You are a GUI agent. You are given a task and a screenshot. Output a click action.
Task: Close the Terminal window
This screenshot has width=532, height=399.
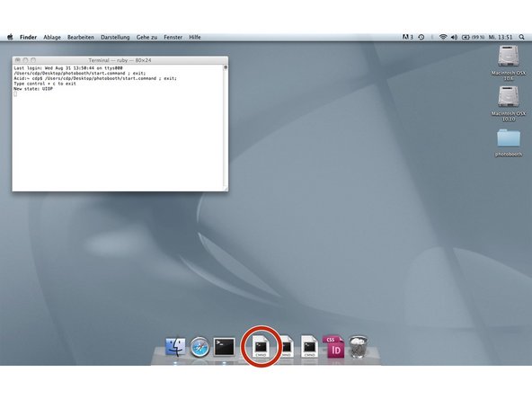click(18, 60)
